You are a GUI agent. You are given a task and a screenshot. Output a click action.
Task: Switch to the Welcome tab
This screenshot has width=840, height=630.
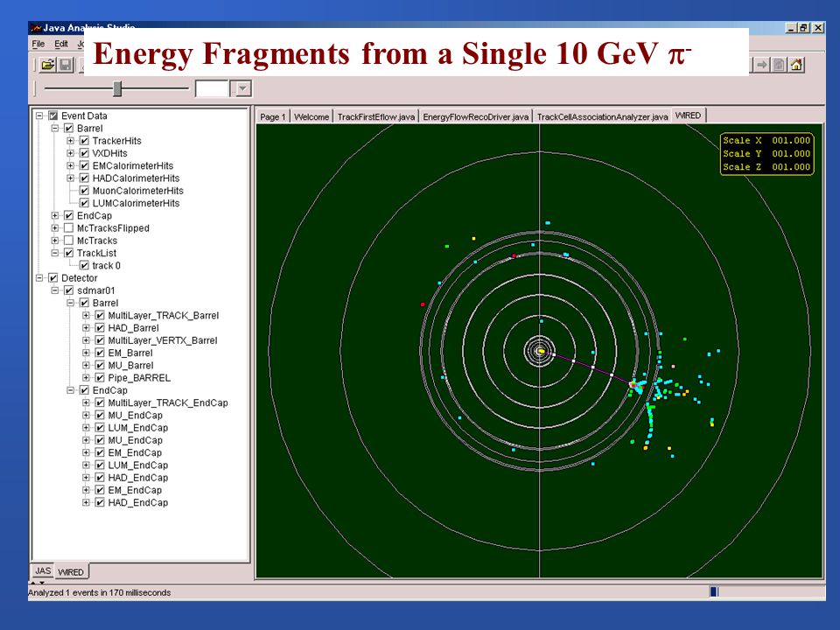click(x=311, y=116)
